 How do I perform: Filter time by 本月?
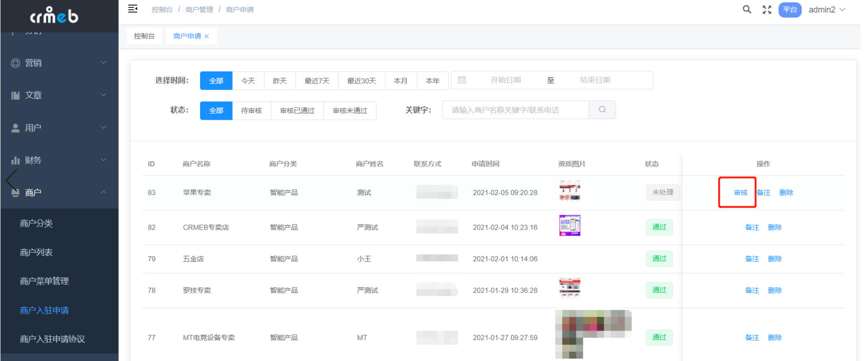pos(401,80)
